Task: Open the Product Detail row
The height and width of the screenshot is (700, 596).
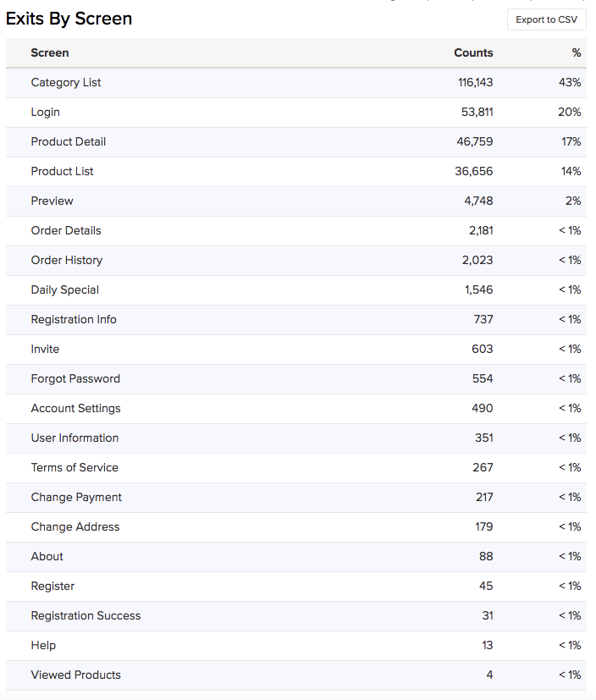Action: click(69, 141)
